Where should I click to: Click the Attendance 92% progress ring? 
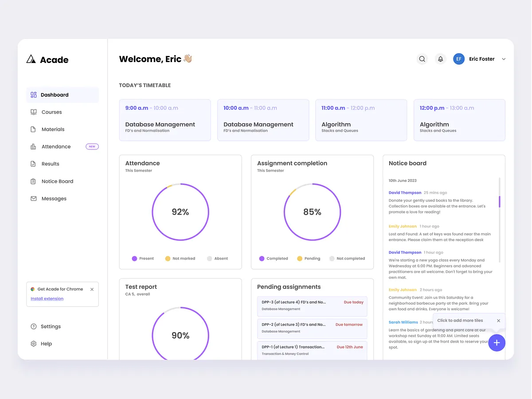(x=180, y=212)
